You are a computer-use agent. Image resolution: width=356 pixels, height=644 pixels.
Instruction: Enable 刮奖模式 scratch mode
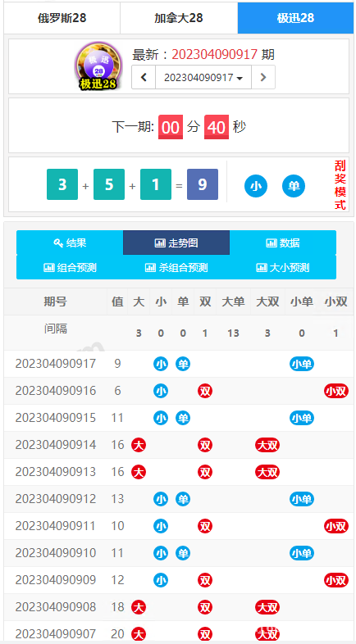point(340,185)
